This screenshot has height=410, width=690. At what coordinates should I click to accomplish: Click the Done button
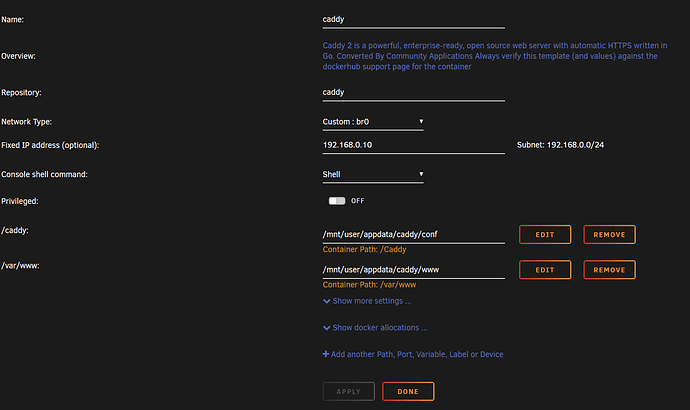(408, 391)
